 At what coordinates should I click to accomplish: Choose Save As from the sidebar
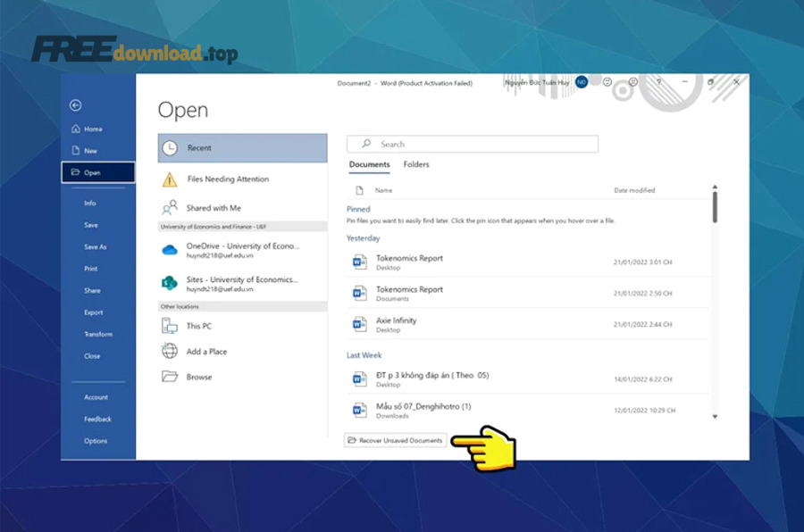coord(97,246)
